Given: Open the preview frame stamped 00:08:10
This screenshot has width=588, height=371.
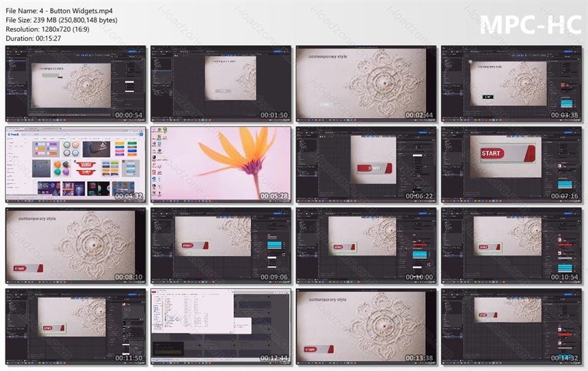Looking at the screenshot, I should pyautogui.click(x=76, y=246).
